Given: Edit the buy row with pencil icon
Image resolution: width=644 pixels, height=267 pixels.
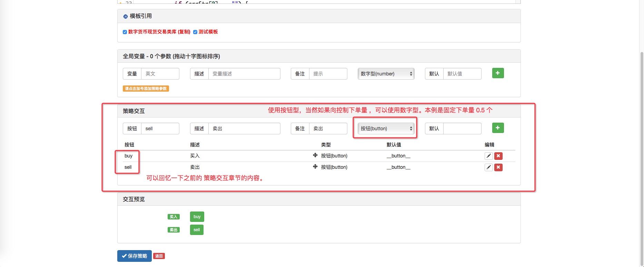Looking at the screenshot, I should (x=488, y=156).
